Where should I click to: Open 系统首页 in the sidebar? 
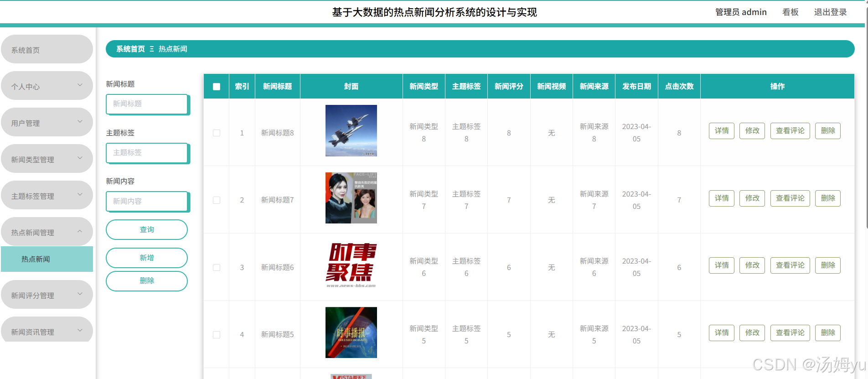coord(47,49)
